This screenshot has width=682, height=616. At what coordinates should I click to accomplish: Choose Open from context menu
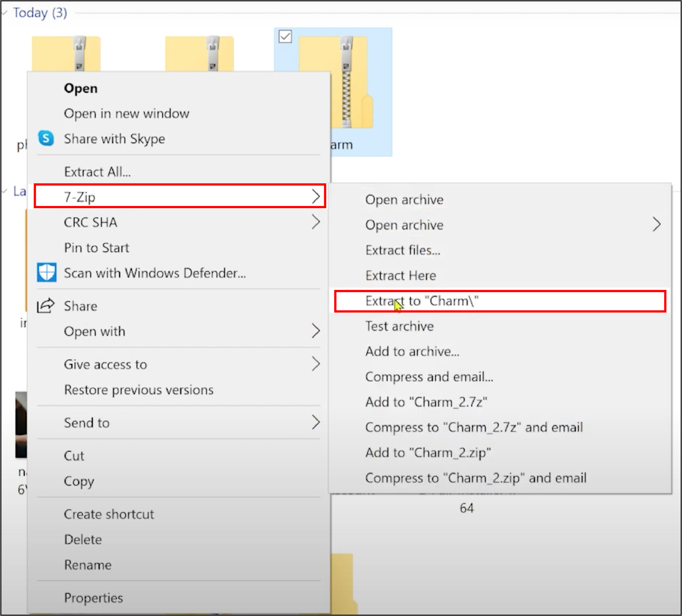tap(179, 88)
